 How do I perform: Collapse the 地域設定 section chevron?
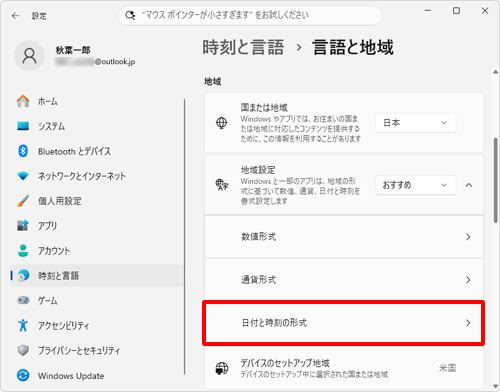(x=469, y=185)
